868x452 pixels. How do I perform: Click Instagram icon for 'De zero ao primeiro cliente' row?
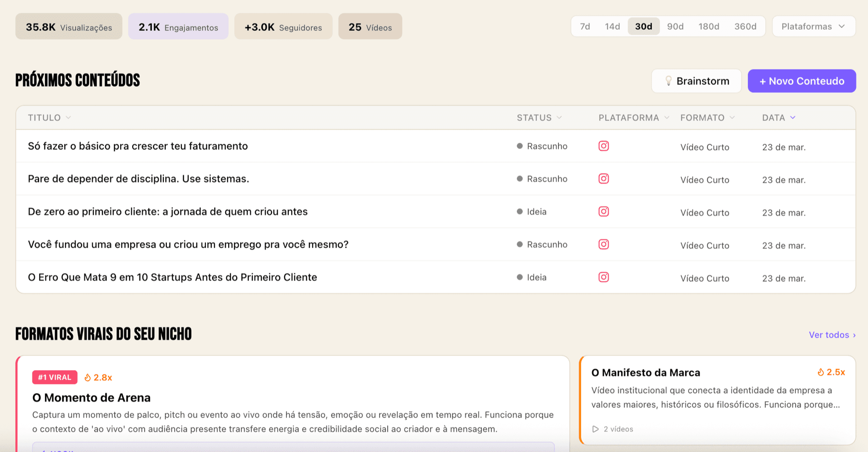pyautogui.click(x=603, y=212)
